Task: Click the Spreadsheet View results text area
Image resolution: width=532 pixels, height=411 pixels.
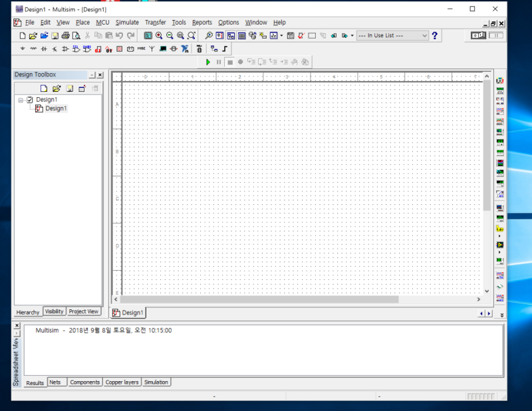Action: (x=263, y=350)
